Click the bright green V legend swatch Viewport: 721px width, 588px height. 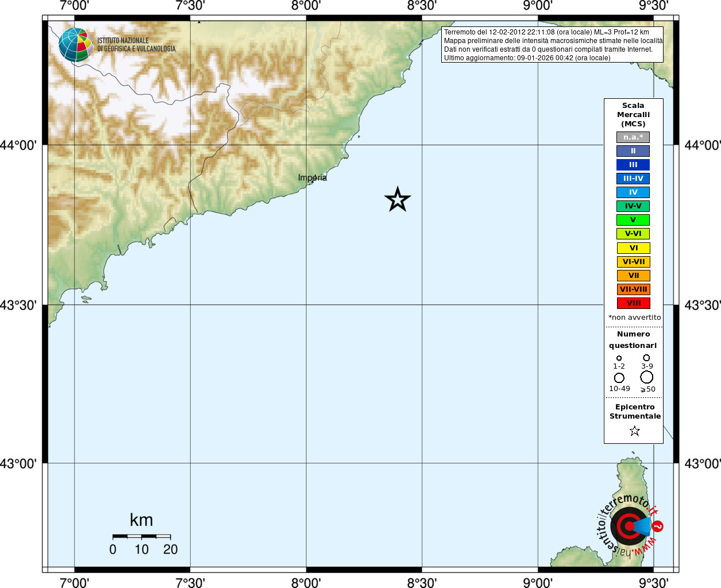click(x=633, y=220)
